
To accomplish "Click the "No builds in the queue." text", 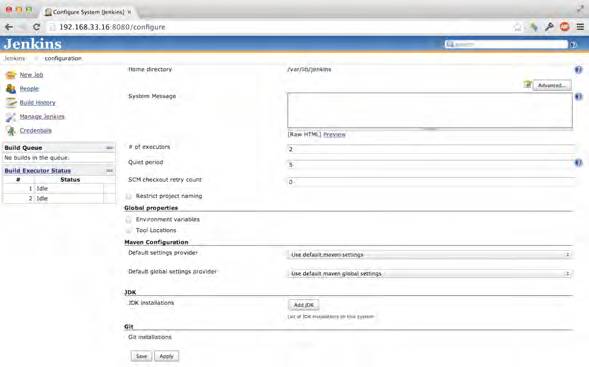I will (36, 158).
